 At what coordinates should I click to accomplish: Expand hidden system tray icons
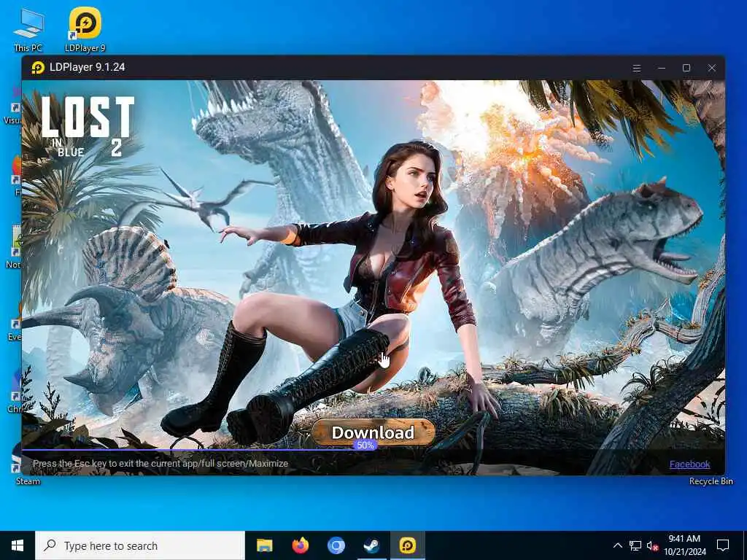click(x=617, y=545)
